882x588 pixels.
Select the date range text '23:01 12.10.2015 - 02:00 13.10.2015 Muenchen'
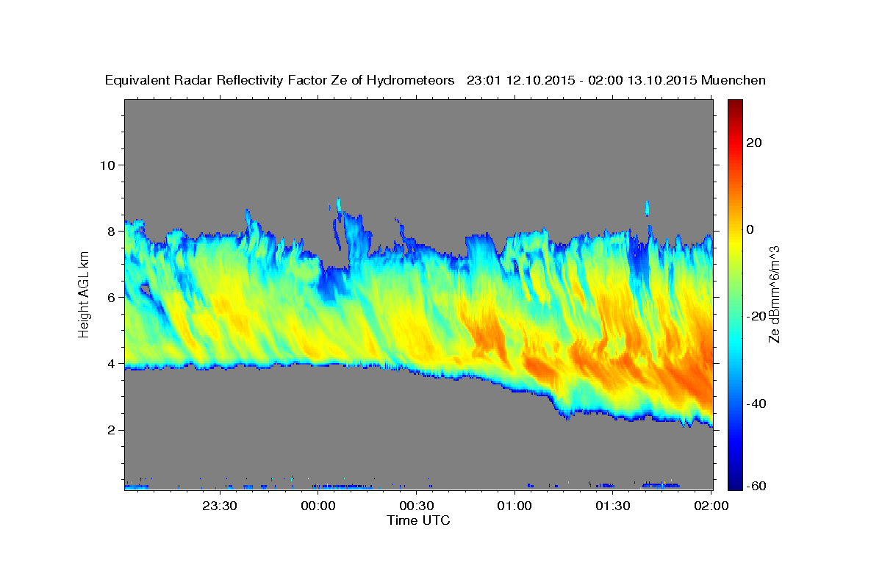coord(616,81)
